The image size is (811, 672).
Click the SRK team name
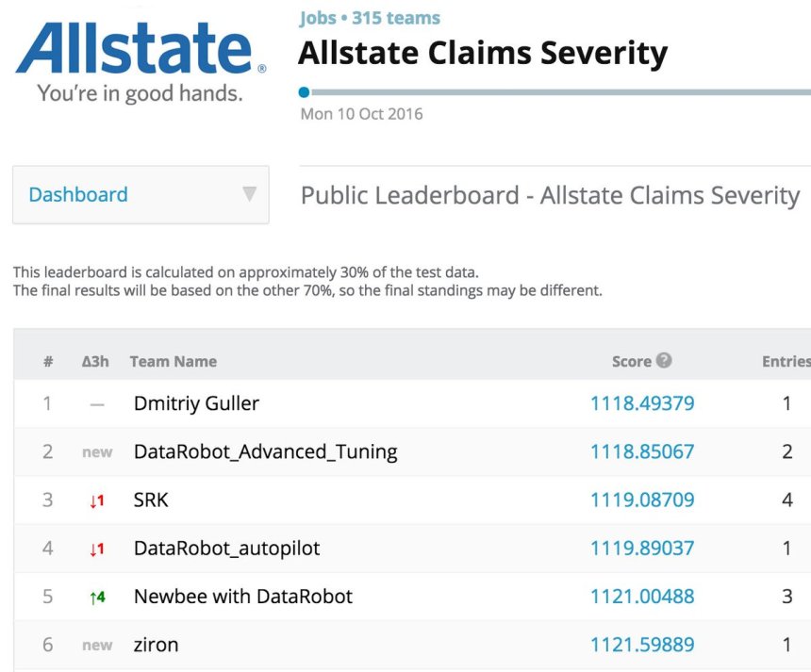(151, 500)
